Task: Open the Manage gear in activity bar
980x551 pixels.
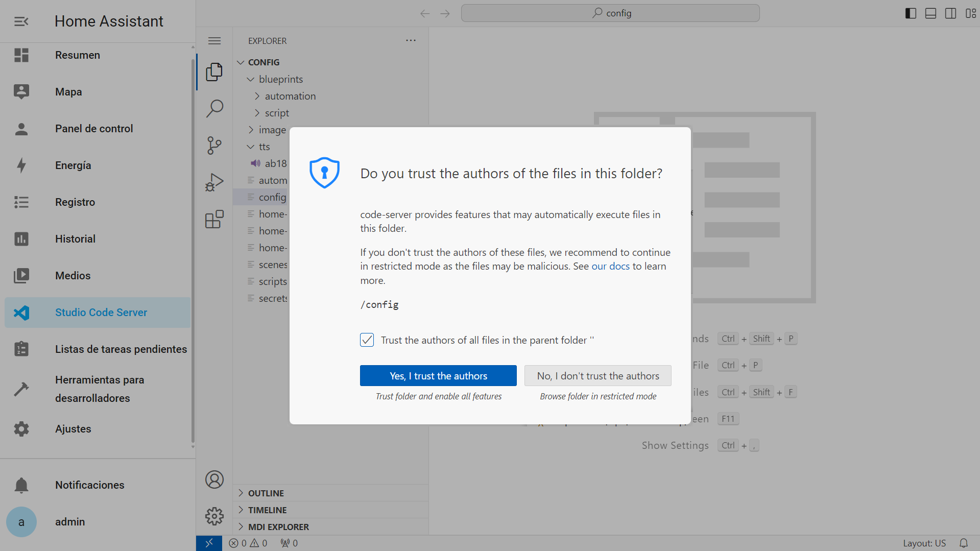Action: coord(214,516)
